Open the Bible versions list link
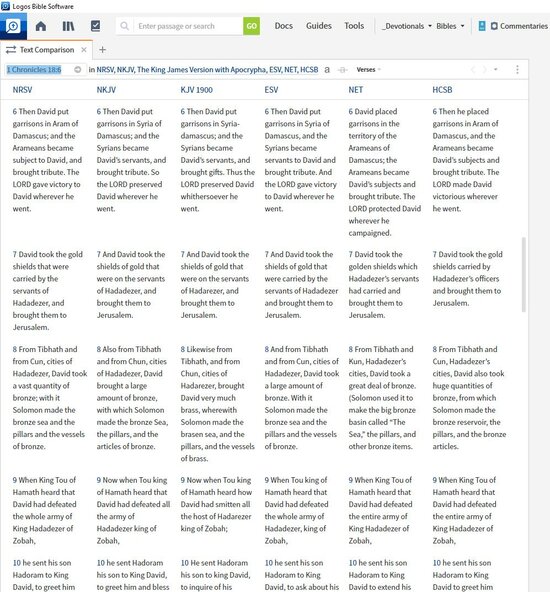550x592 pixels. 207,69
